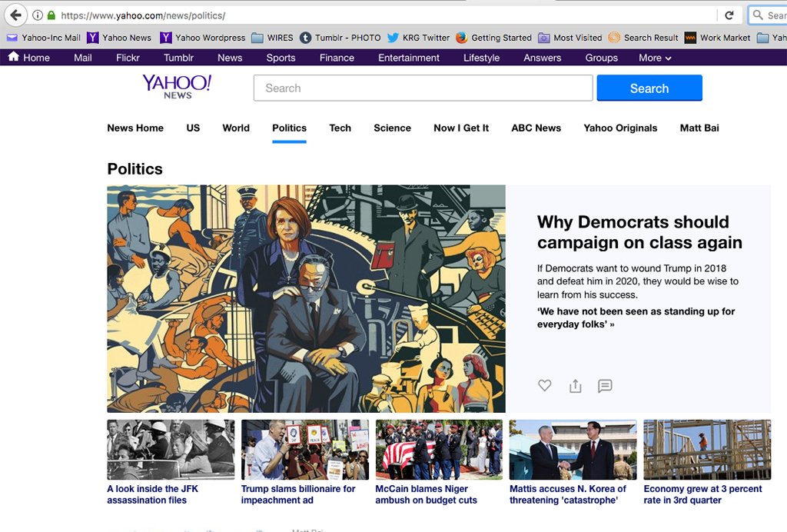Click the share icon below article summary
The image size is (787, 532).
(575, 386)
